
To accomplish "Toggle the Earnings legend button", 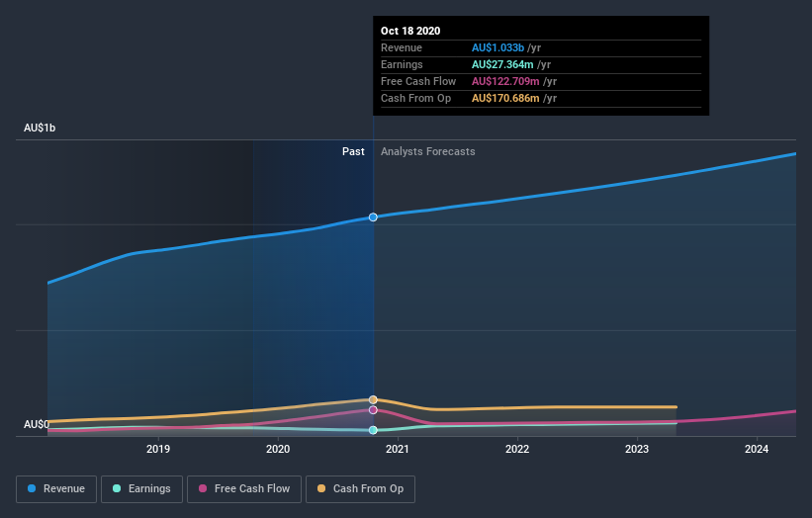I will coord(141,489).
